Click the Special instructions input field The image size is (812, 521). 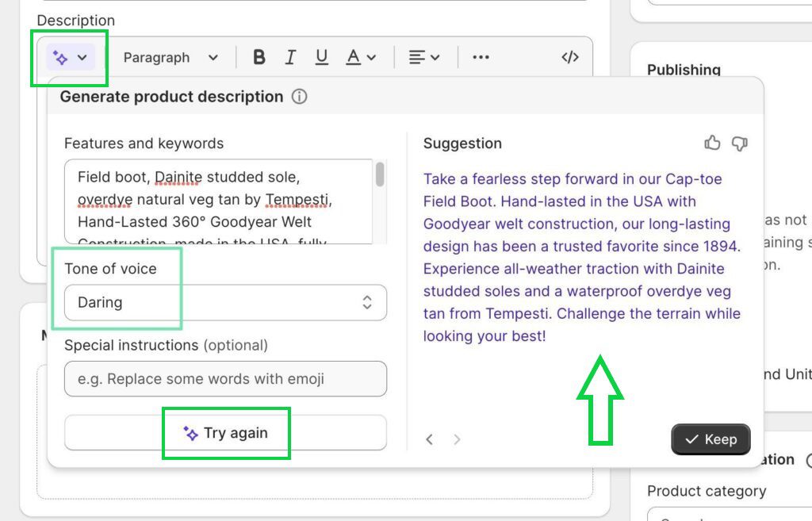click(x=225, y=379)
